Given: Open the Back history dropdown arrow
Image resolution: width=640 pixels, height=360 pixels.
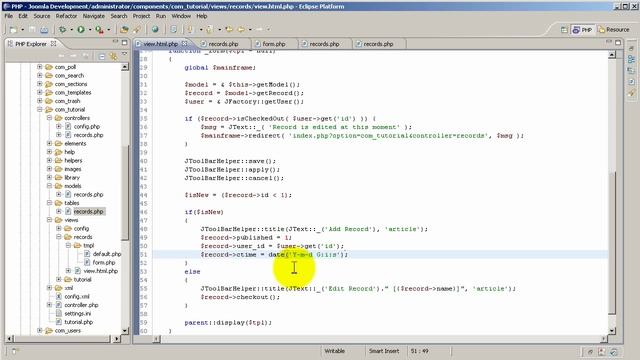Looking at the screenshot, I should click(250, 30).
